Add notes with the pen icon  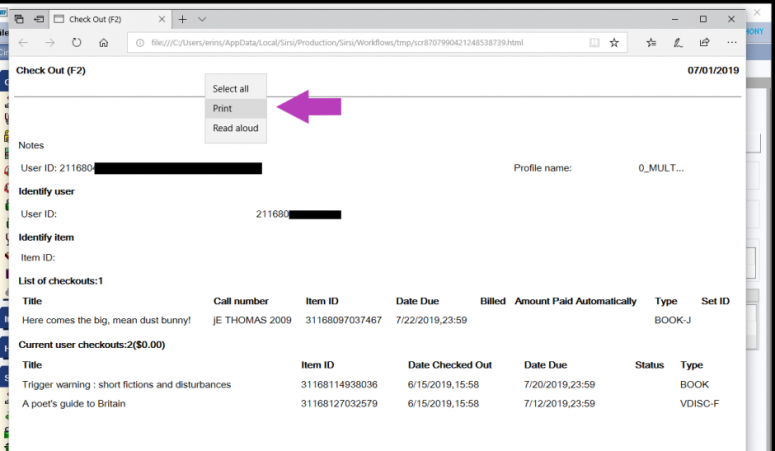pos(678,43)
